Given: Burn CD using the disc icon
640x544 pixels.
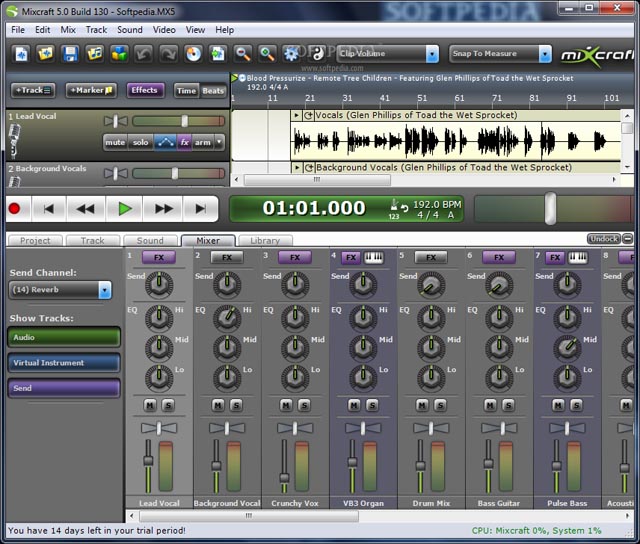Looking at the screenshot, I should 193,53.
